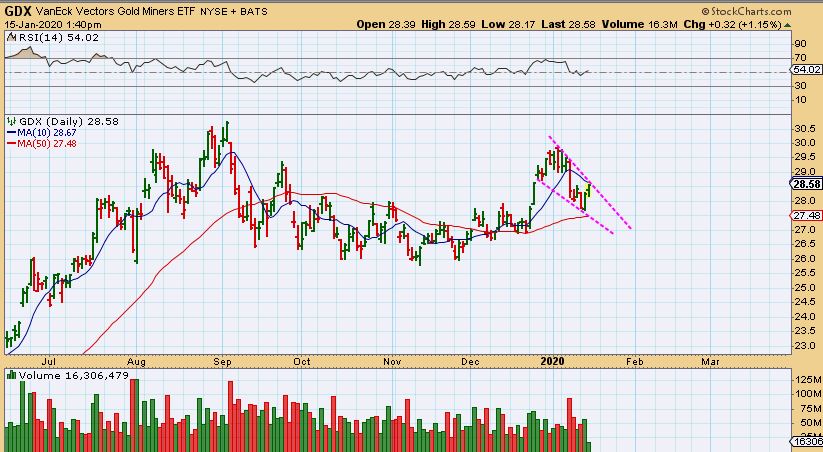Screen dimensions: 823x452
Task: Click the NYSE + BATS exchange label
Action: click(x=234, y=11)
